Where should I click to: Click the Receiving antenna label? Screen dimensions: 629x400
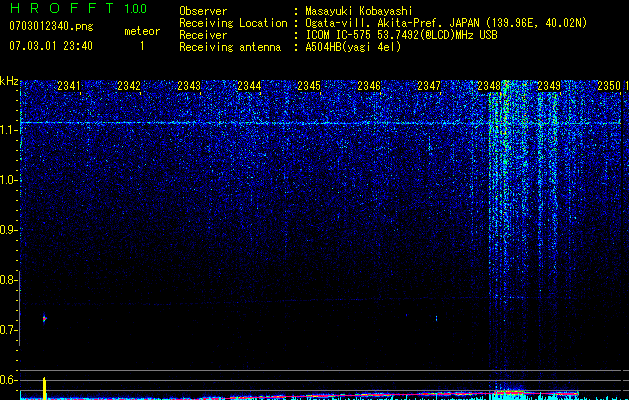[230, 47]
